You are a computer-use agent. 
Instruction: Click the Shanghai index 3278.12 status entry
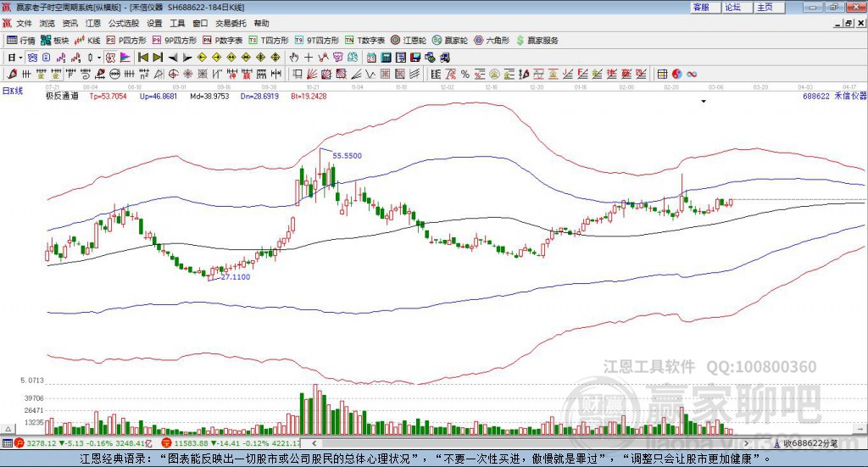pos(84,443)
